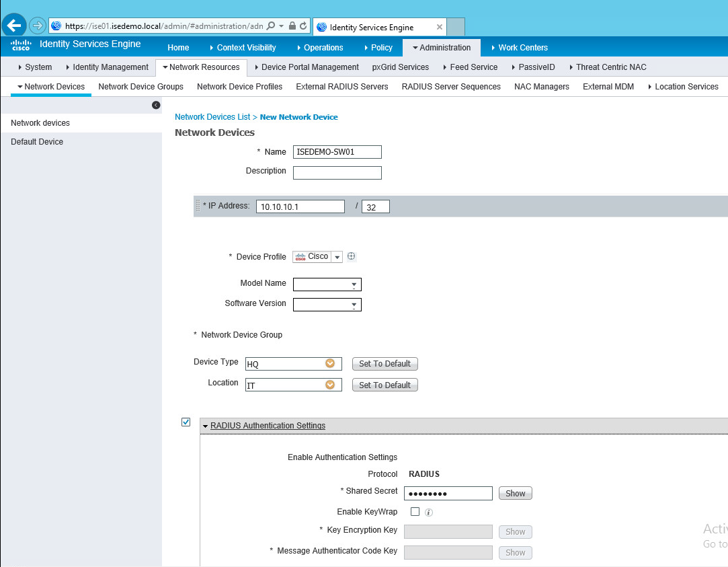Go back to Network Devices List link
Viewport: 728px width, 567px height.
[212, 117]
